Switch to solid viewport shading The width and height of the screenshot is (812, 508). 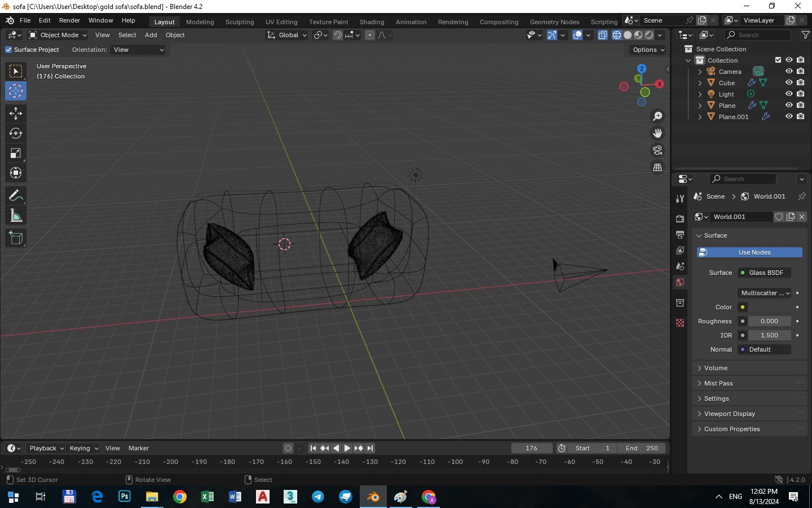(x=628, y=35)
